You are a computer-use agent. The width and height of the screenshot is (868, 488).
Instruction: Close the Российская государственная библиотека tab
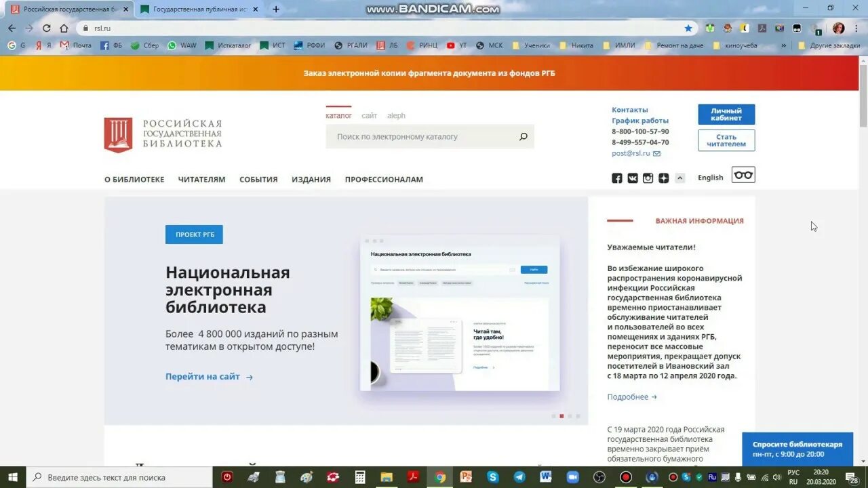(125, 9)
